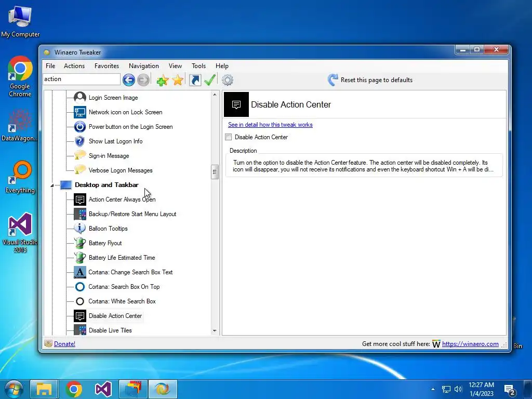Open Visual Studio from the taskbar
The width and height of the screenshot is (532, 399).
tap(103, 389)
